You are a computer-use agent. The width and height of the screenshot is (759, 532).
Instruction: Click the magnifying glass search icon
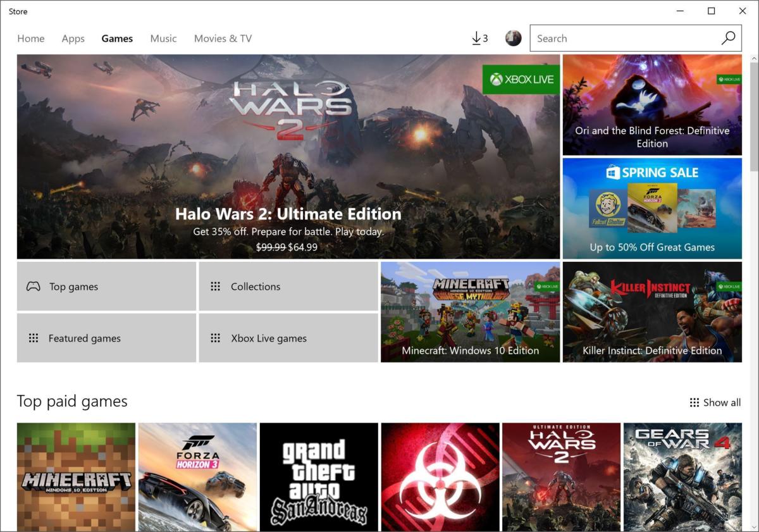coord(728,38)
